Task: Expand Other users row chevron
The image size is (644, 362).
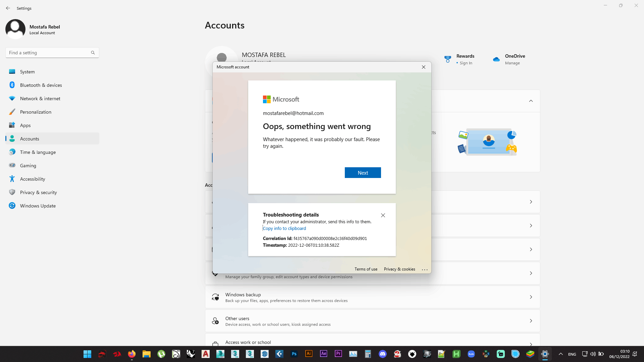Action: click(531, 321)
